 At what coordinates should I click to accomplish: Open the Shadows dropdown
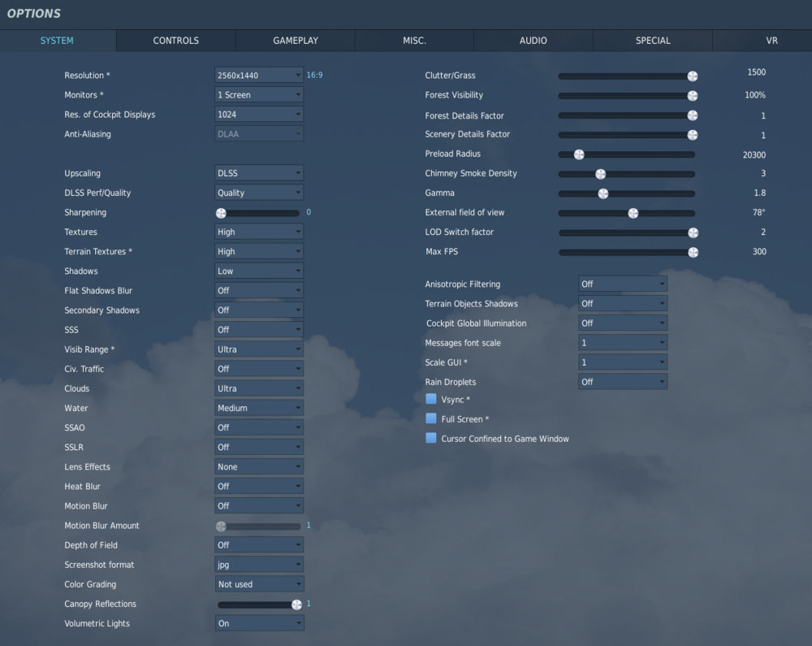pos(259,271)
